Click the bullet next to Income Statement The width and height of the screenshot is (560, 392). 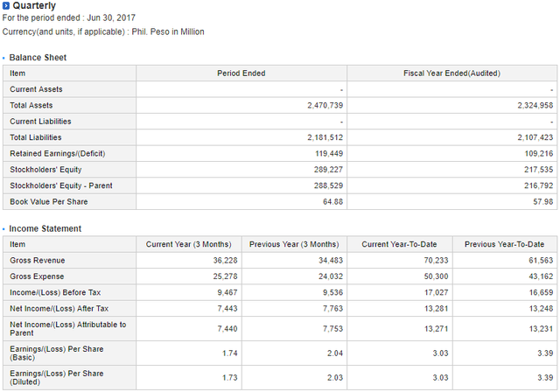[4, 229]
